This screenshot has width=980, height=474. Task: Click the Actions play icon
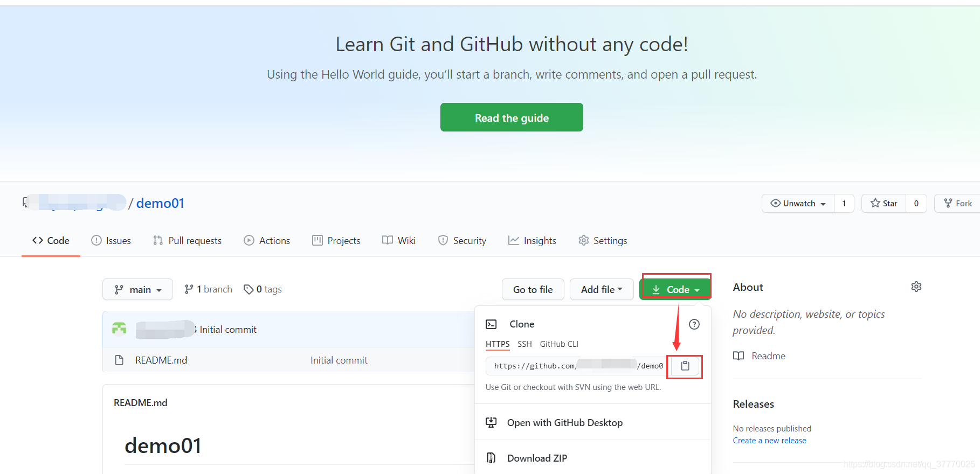249,240
